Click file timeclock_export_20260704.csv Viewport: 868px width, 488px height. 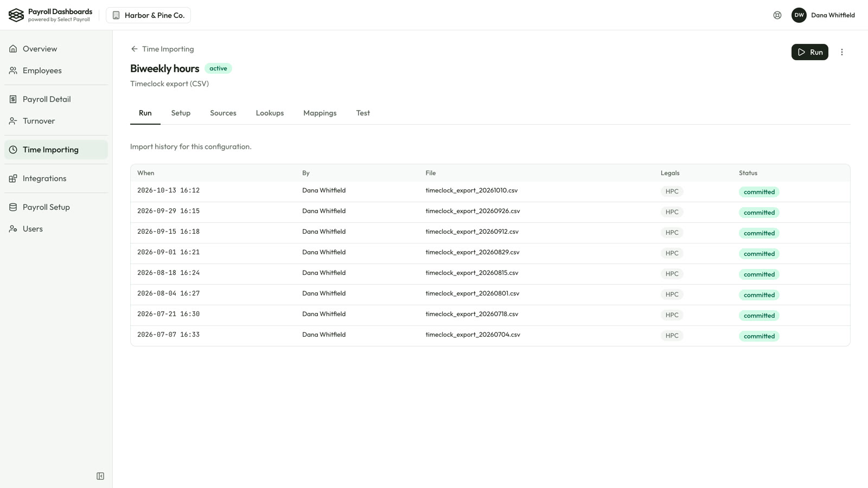(473, 335)
